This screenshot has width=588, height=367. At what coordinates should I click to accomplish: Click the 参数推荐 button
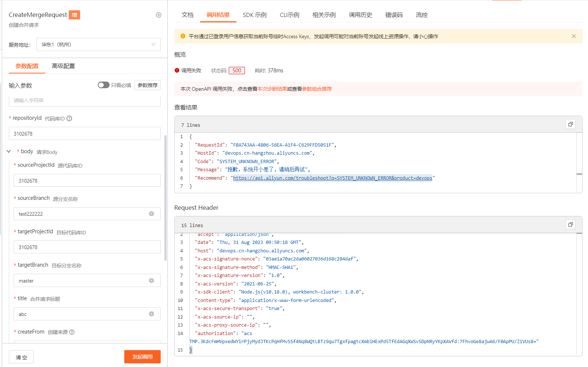[147, 85]
